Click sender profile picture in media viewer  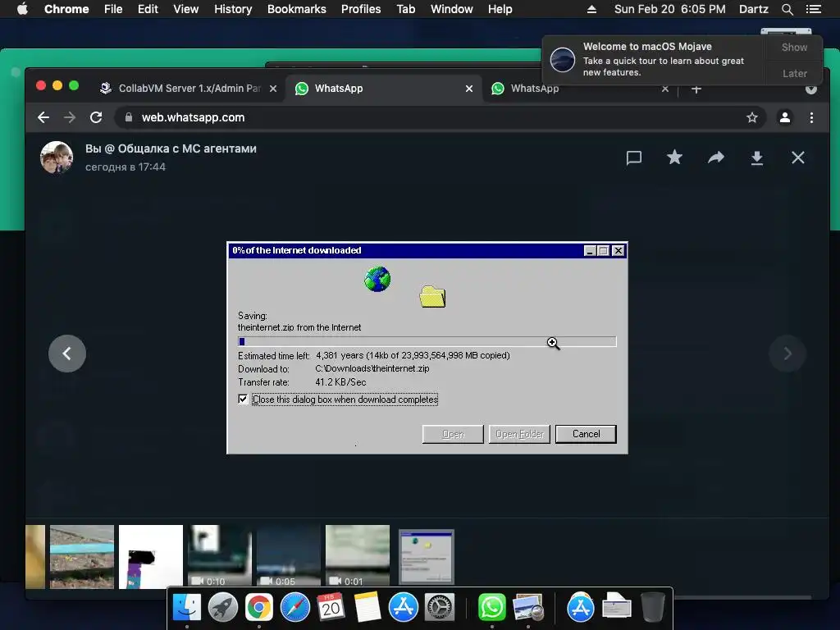pyautogui.click(x=57, y=157)
